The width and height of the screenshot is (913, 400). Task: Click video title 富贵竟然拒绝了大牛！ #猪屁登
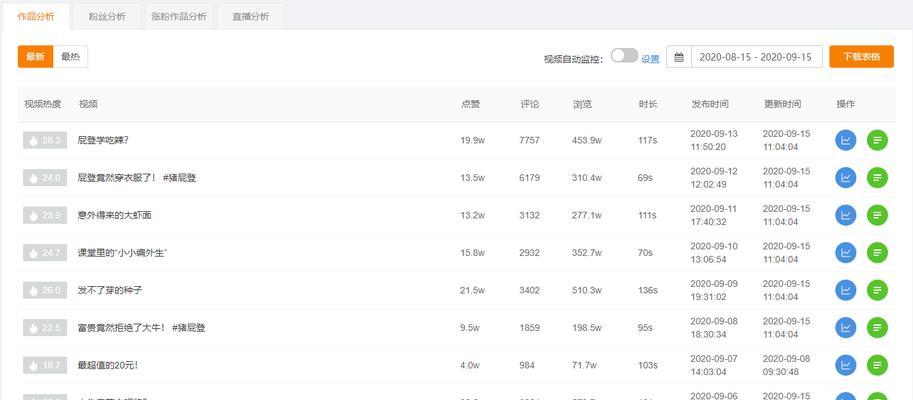141,328
